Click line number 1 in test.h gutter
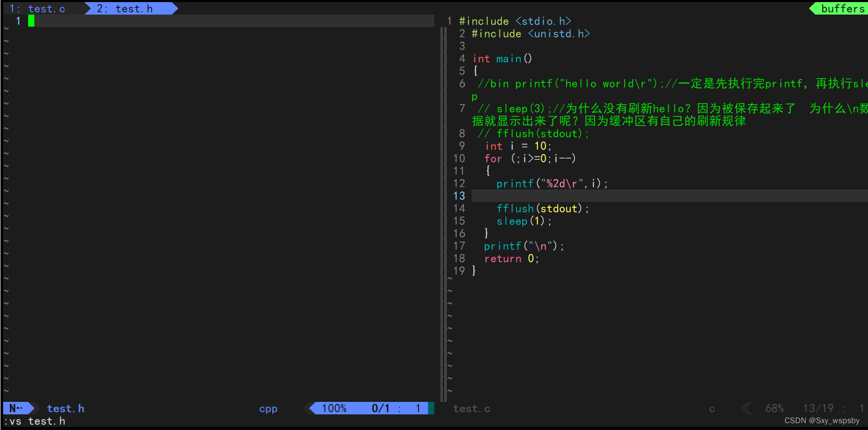This screenshot has height=430, width=868. (18, 21)
